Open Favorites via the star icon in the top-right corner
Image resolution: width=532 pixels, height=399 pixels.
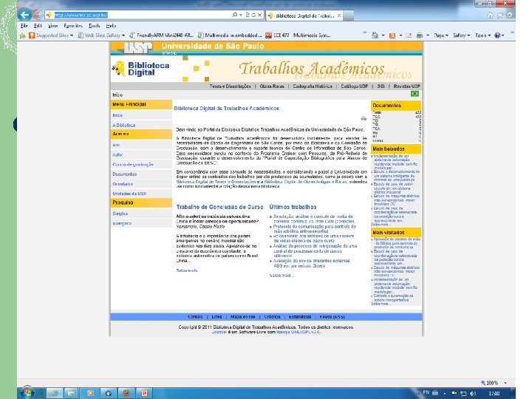pyautogui.click(x=499, y=15)
